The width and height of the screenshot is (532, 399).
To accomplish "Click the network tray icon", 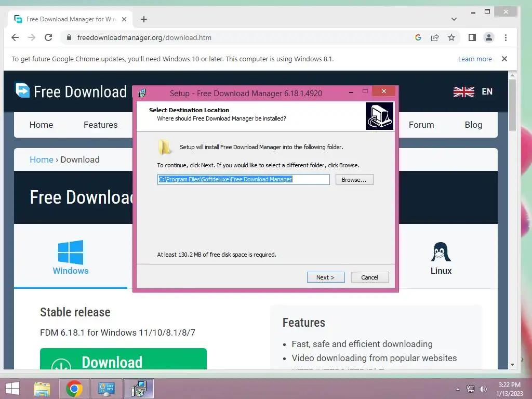I will point(470,389).
